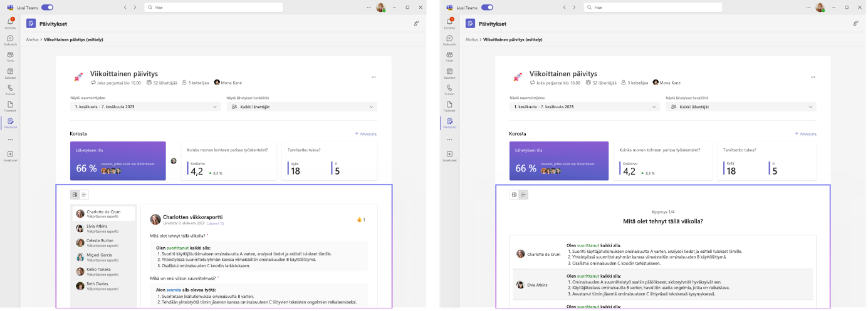Toggle Uusi Teams switch in right window
This screenshot has height=311, width=868.
pos(486,8)
